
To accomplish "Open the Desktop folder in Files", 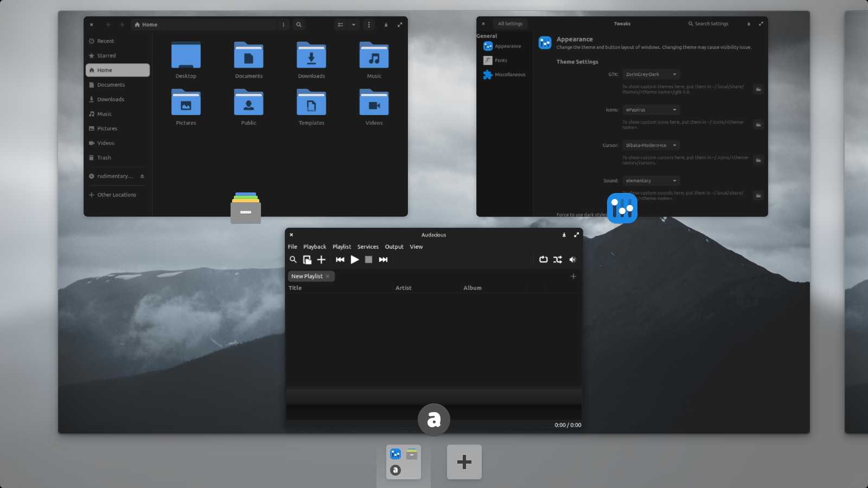I will click(x=186, y=55).
